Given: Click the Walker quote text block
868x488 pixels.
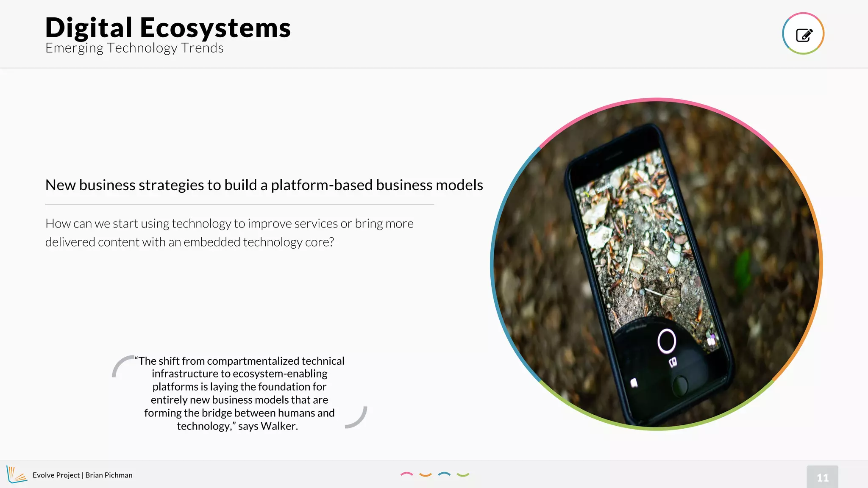Looking at the screenshot, I should pyautogui.click(x=239, y=393).
